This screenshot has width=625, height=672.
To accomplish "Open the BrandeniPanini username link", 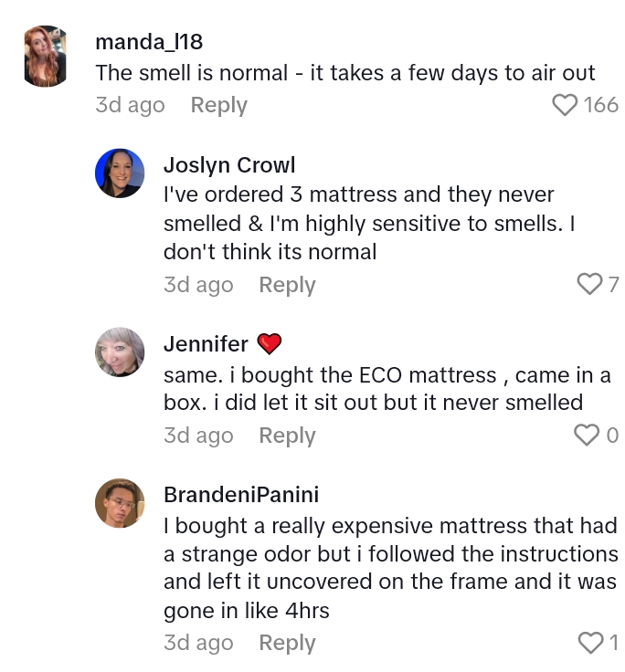I will point(240,495).
